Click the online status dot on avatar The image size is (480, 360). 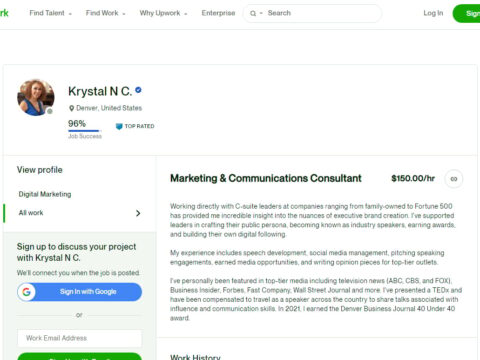[x=50, y=111]
